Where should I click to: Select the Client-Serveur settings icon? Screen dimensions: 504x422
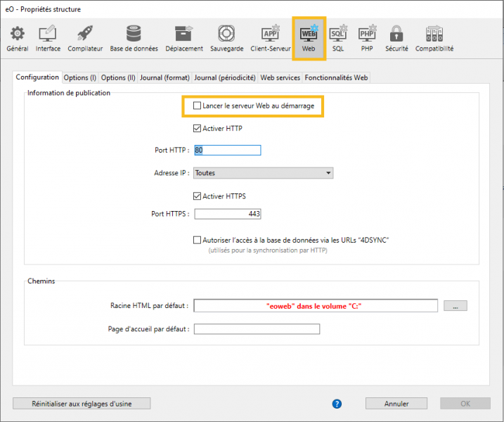tap(270, 38)
